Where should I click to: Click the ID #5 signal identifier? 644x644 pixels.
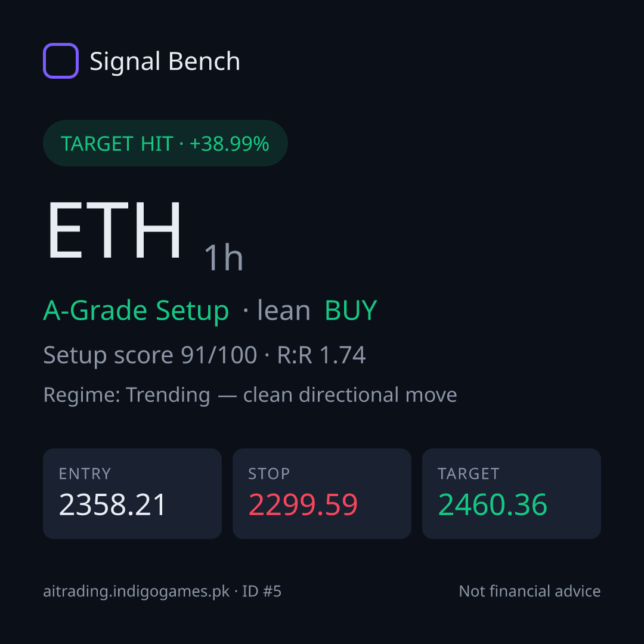pos(262,592)
